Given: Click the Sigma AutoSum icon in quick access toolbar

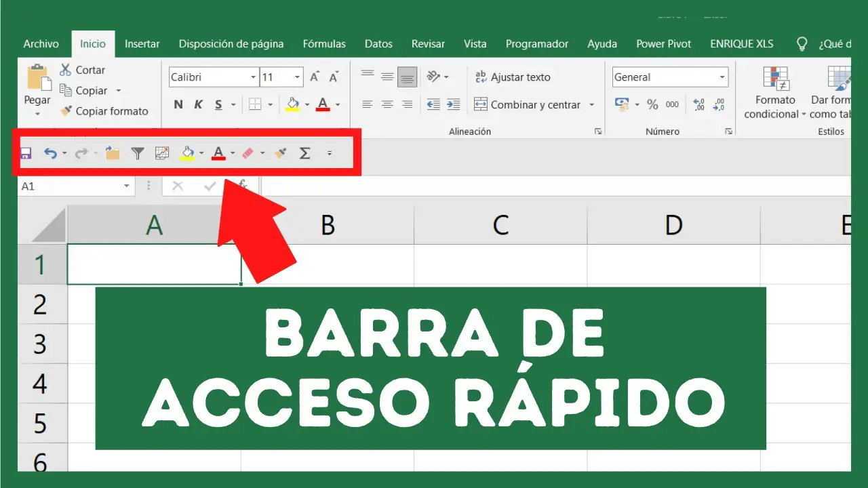Looking at the screenshot, I should (305, 153).
